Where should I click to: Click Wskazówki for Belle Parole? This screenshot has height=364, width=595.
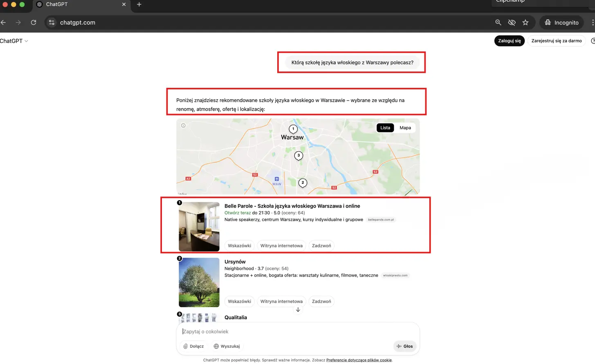pyautogui.click(x=239, y=246)
